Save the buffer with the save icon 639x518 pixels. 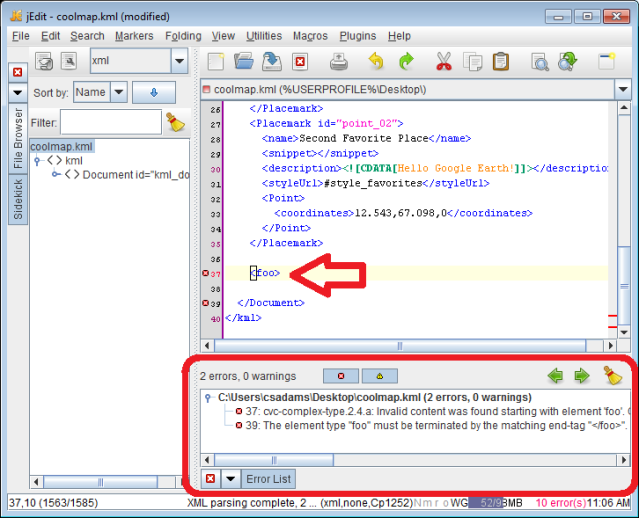272,62
